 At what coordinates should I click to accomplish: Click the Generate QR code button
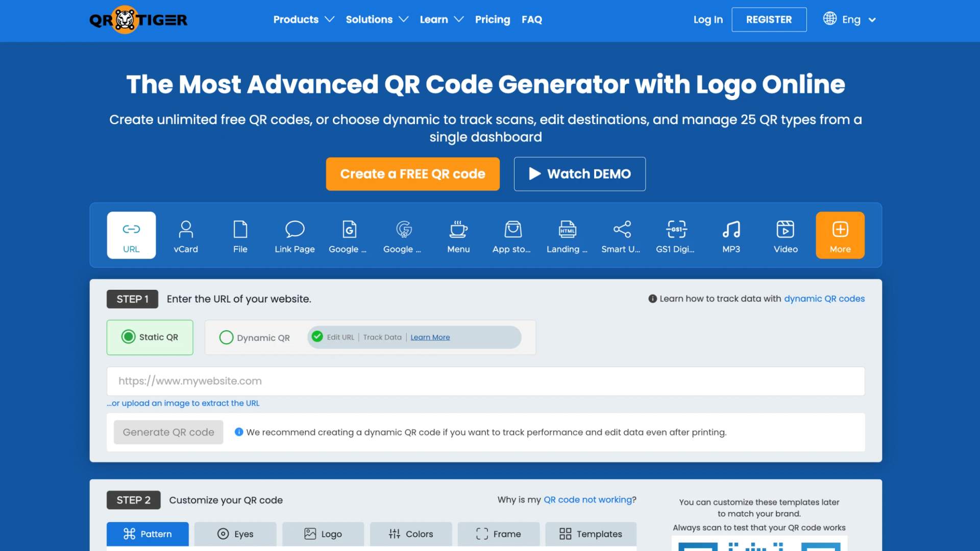coord(168,432)
